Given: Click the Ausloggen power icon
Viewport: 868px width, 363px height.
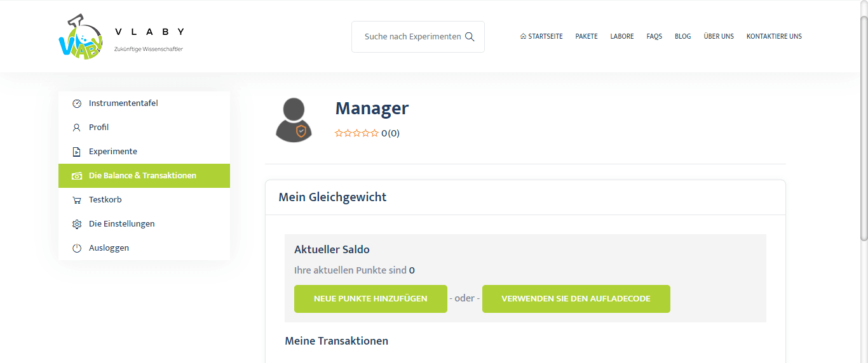Looking at the screenshot, I should [x=77, y=248].
